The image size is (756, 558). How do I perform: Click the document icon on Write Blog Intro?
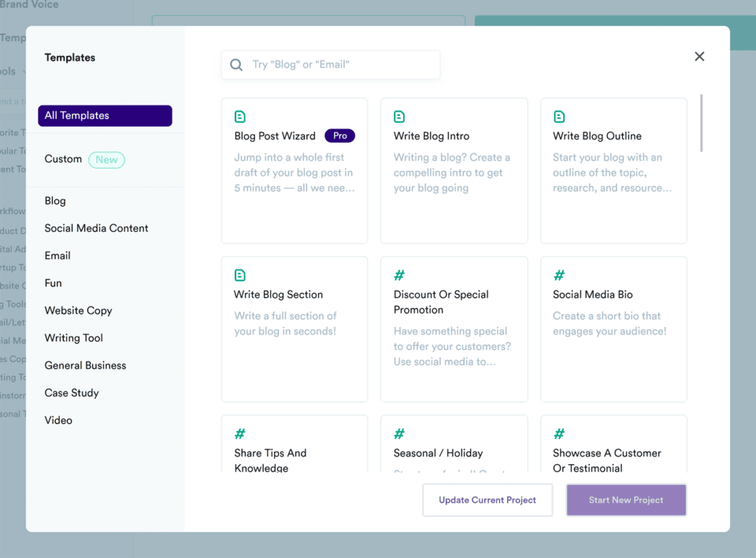[399, 116]
